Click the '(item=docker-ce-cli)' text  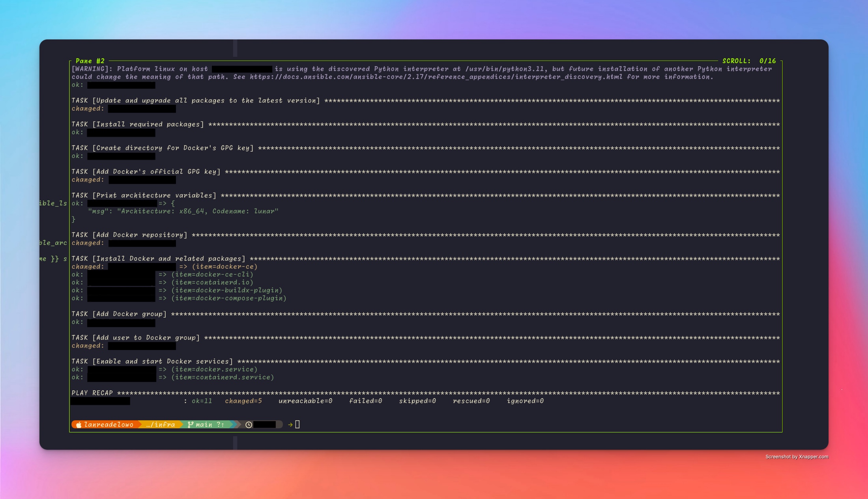pyautogui.click(x=212, y=274)
